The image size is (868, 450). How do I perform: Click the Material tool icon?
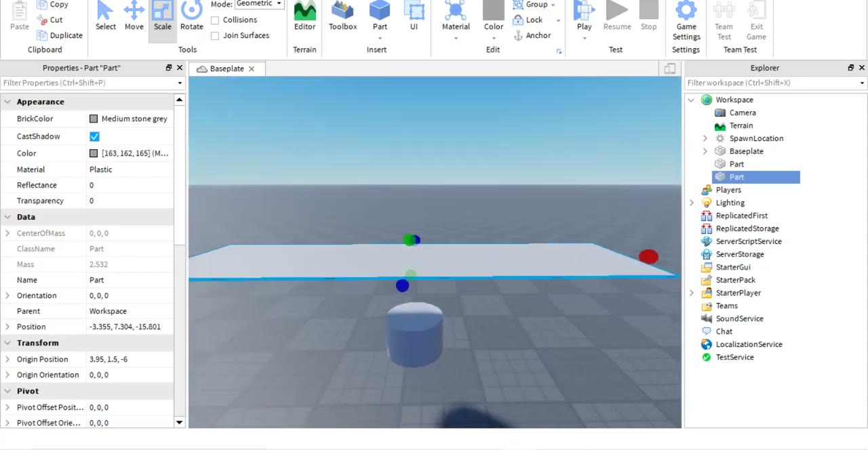tap(456, 11)
